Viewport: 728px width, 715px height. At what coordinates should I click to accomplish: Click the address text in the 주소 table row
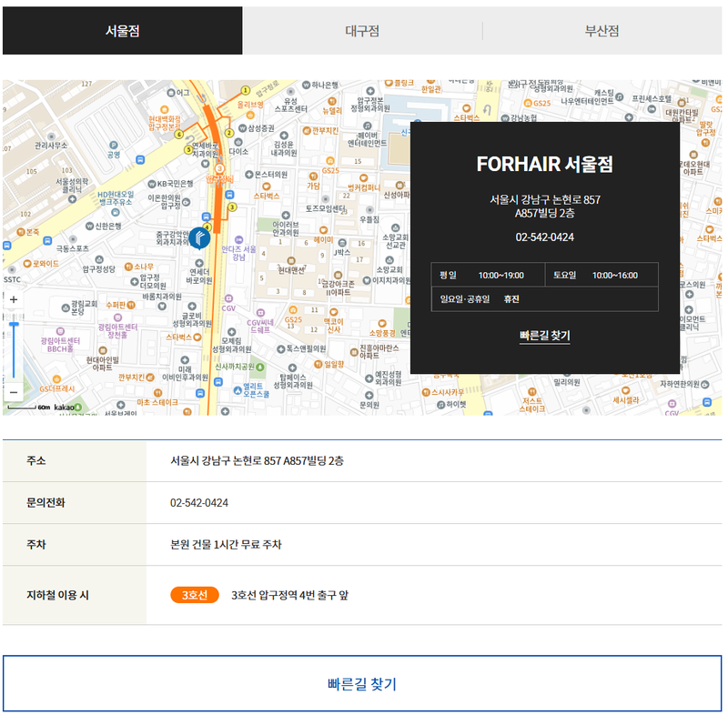click(x=257, y=460)
